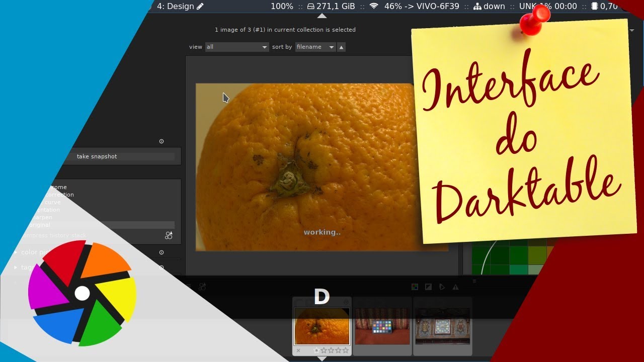
Task: Expand the tagging module
Action: click(16, 267)
